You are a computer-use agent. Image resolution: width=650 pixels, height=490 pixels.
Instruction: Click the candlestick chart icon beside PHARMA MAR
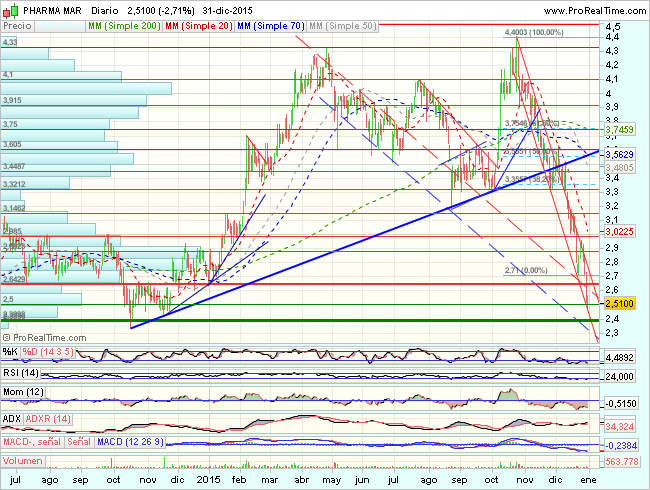coord(11,11)
